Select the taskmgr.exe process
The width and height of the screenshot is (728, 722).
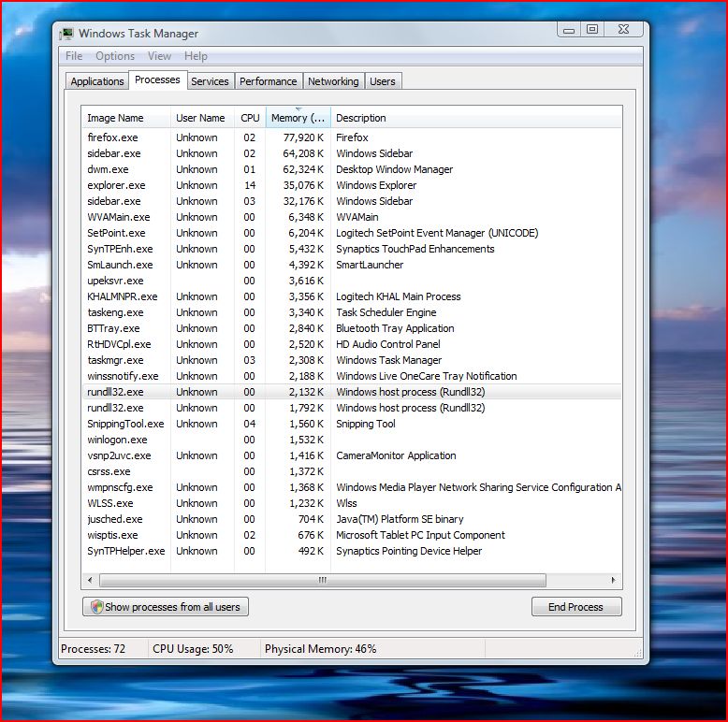coord(352,360)
